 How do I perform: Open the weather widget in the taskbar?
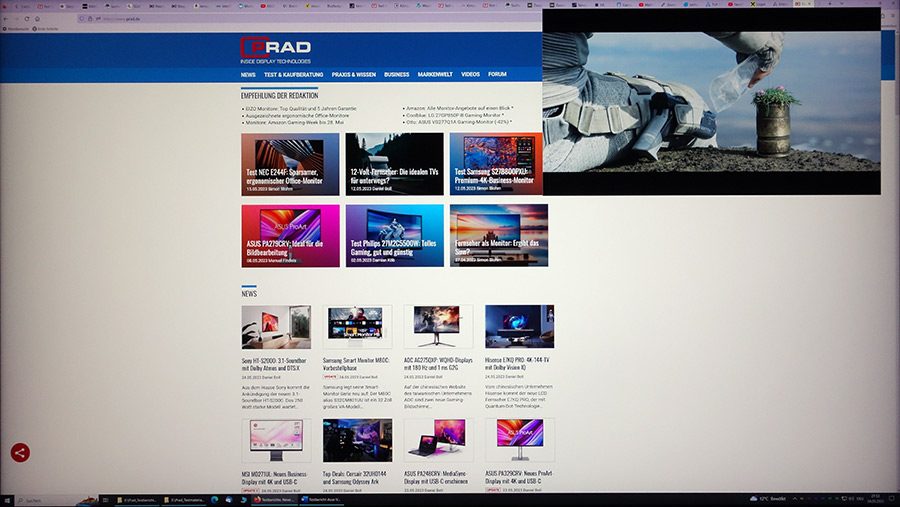(768, 499)
